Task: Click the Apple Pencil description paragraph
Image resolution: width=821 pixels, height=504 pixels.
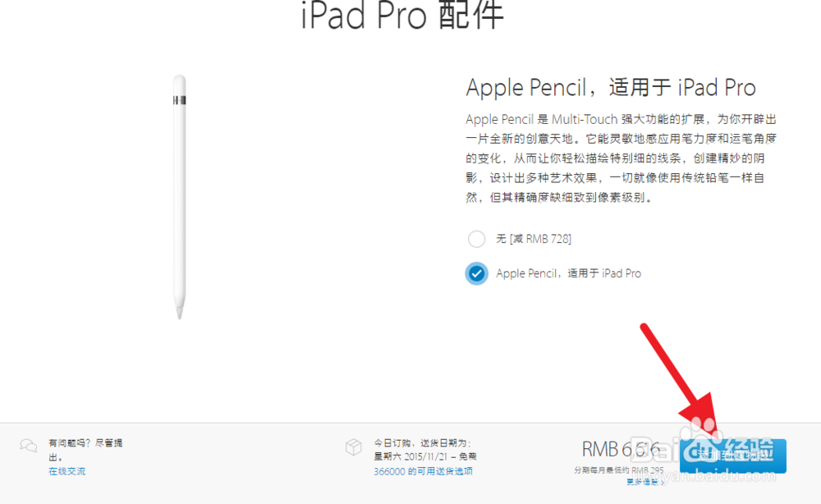Action: click(621, 158)
